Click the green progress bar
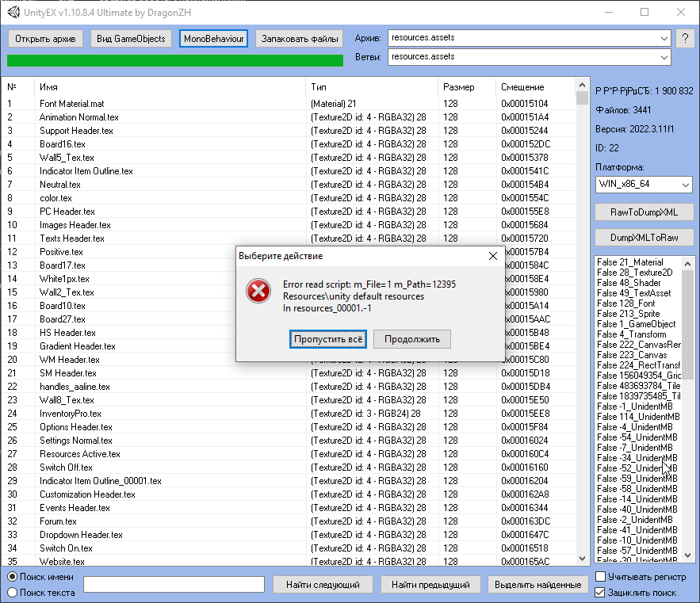 (x=174, y=60)
